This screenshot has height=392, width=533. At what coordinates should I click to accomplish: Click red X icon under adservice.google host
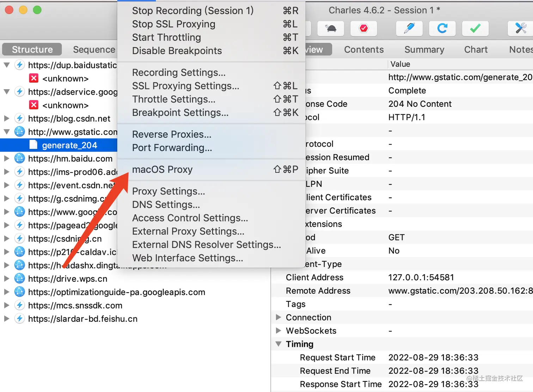point(34,105)
